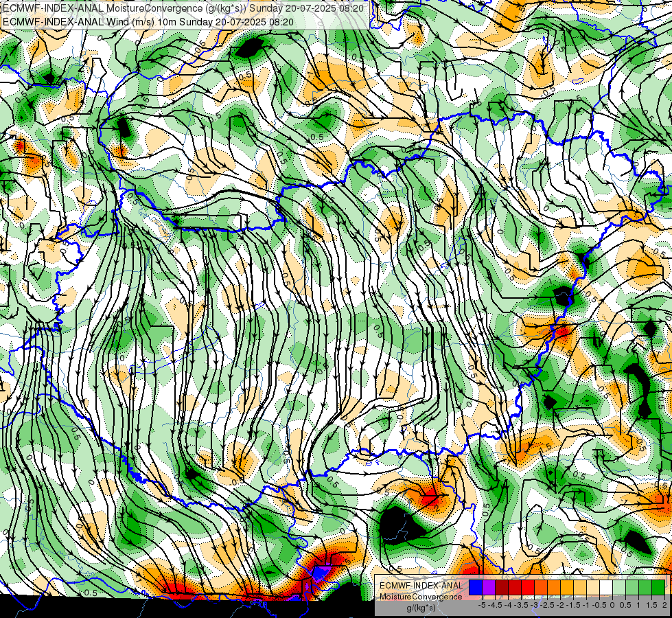
Task: Pick the light green swatch between 0.5 and 1
Action: pyautogui.click(x=632, y=587)
